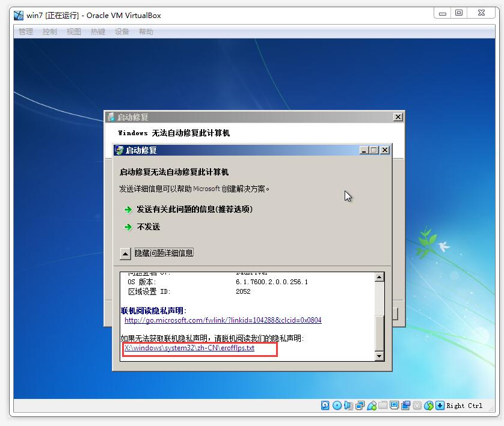Click the grey shared folders status icon
This screenshot has width=504, height=426.
[383, 405]
